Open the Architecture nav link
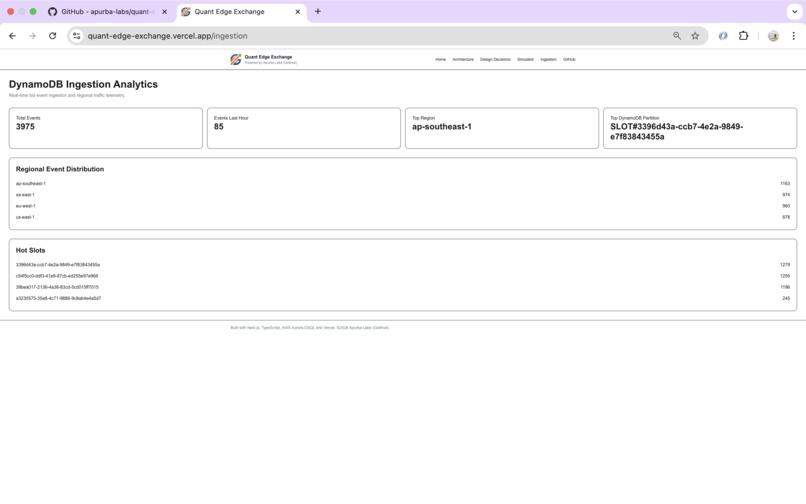Image resolution: width=806 pixels, height=504 pixels. [463, 60]
